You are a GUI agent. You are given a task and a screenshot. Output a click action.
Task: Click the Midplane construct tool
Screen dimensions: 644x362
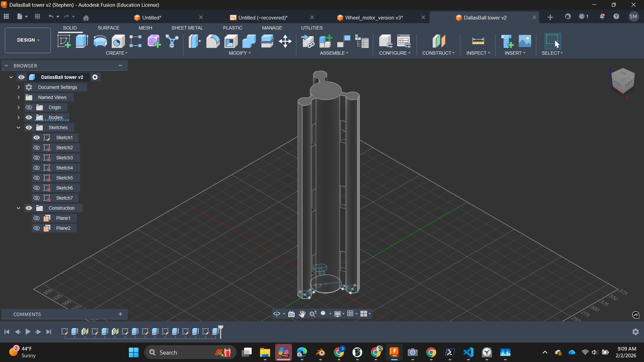(439, 42)
